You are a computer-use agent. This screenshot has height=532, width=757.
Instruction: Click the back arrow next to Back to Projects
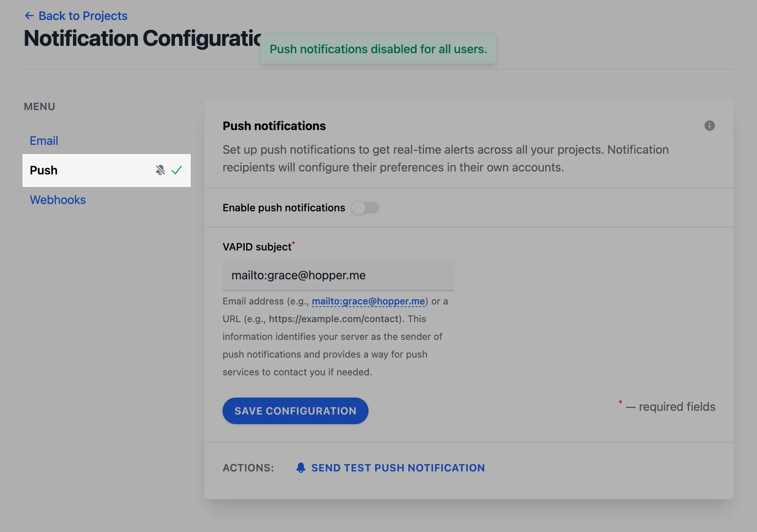(x=29, y=16)
